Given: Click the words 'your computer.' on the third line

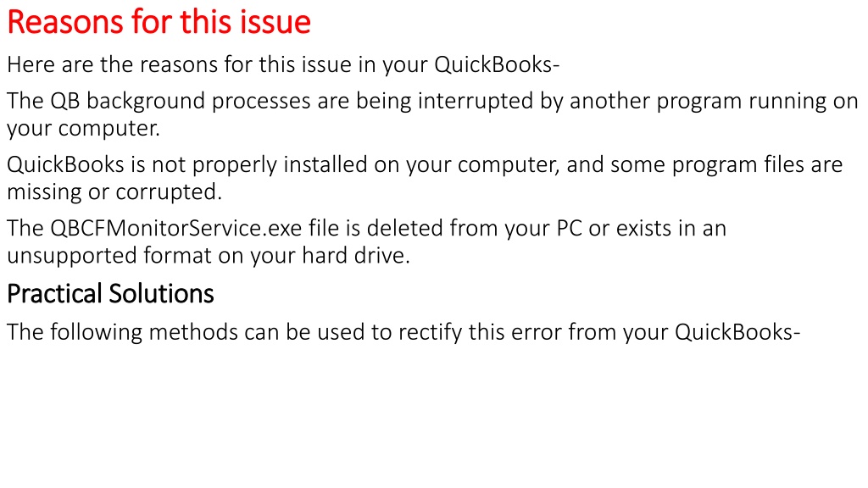Looking at the screenshot, I should [x=83, y=129].
